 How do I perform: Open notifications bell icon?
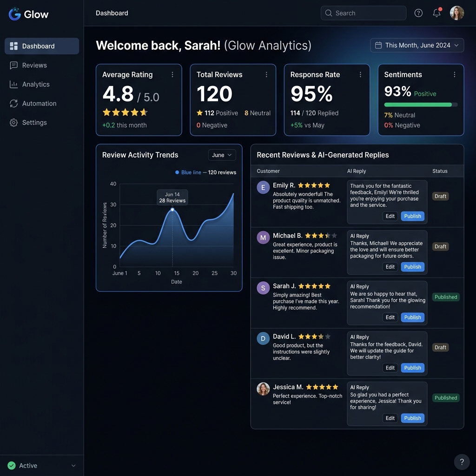pos(436,13)
